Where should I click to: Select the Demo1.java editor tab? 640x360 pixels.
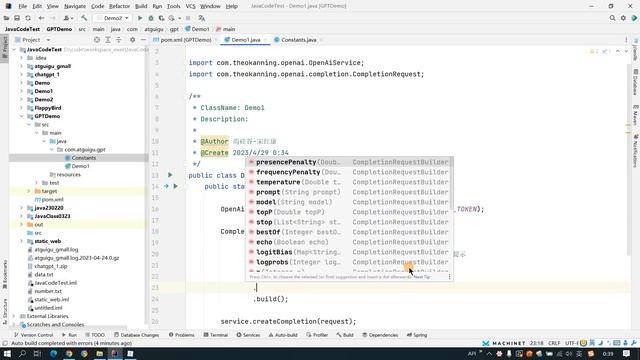(x=246, y=40)
